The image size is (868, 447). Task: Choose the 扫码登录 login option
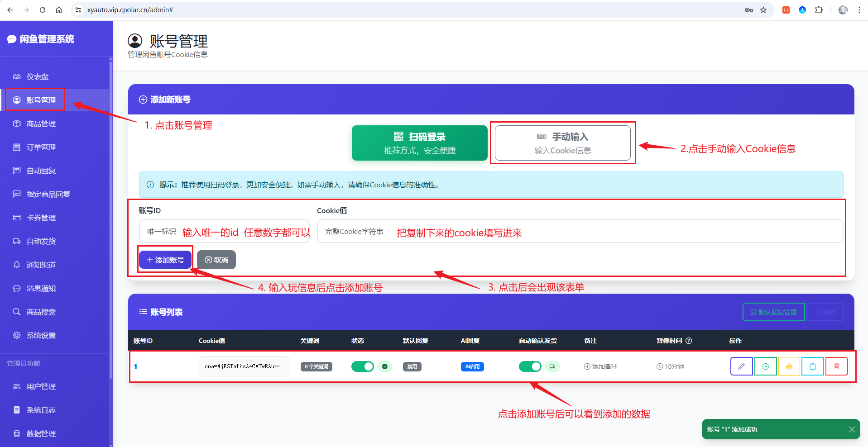coord(420,143)
